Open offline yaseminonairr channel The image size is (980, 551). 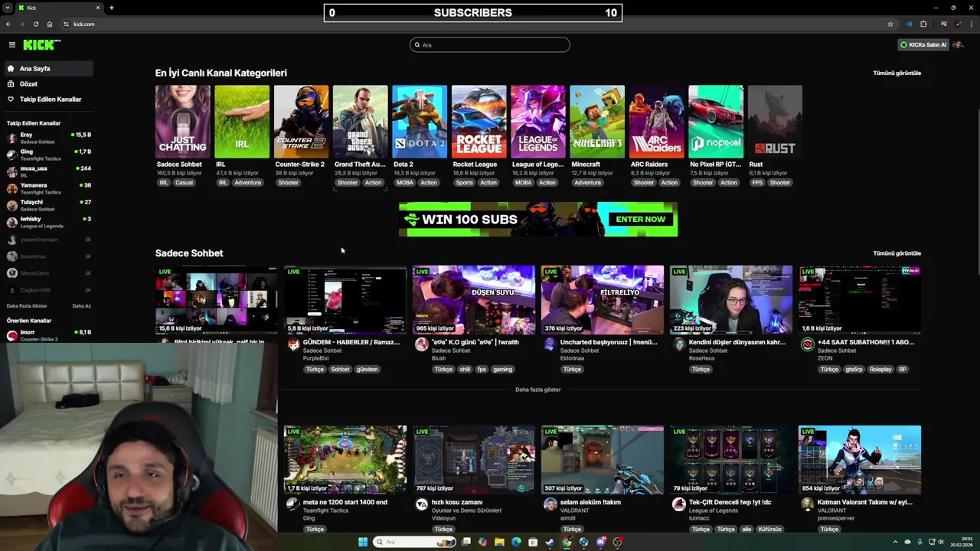point(47,240)
